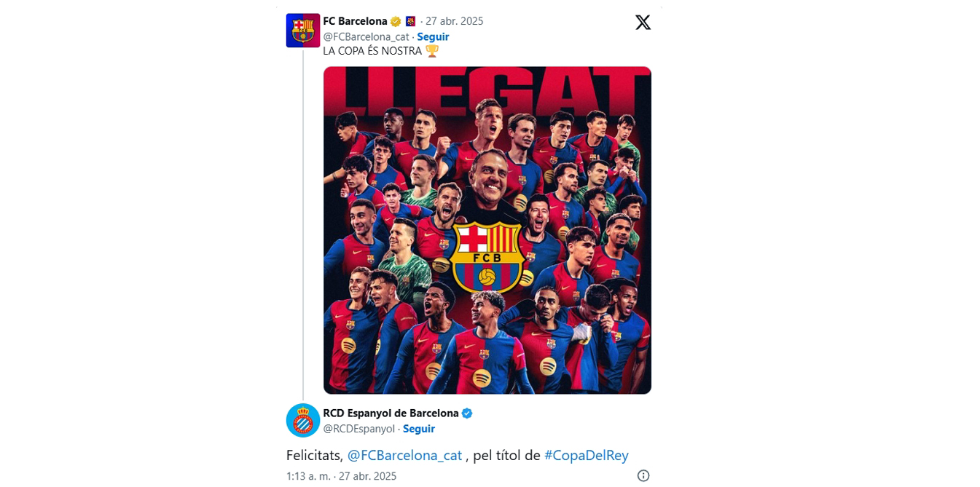Select the LA COPA ÉS NOSTRA tweet text
Screen dimensions: 980x487
(372, 51)
